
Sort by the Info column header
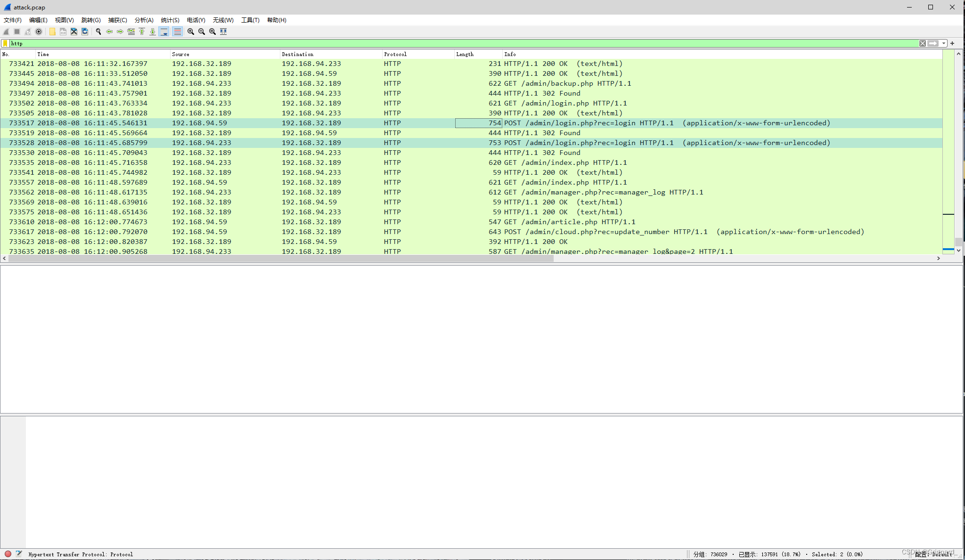722,54
